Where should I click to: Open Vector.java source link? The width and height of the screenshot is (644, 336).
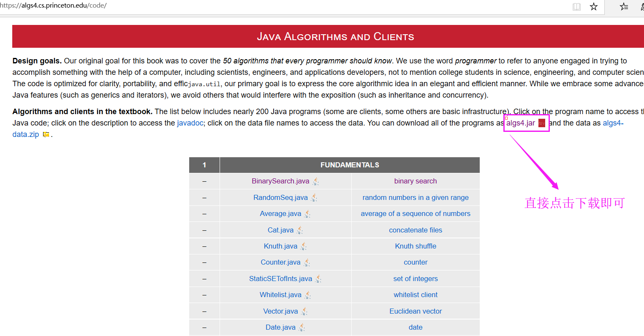point(280,311)
